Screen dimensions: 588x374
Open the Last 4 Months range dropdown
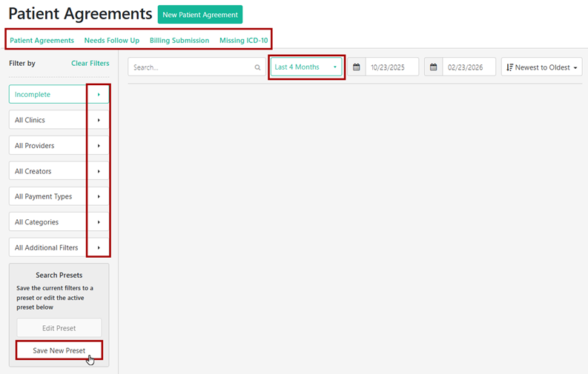tap(306, 67)
